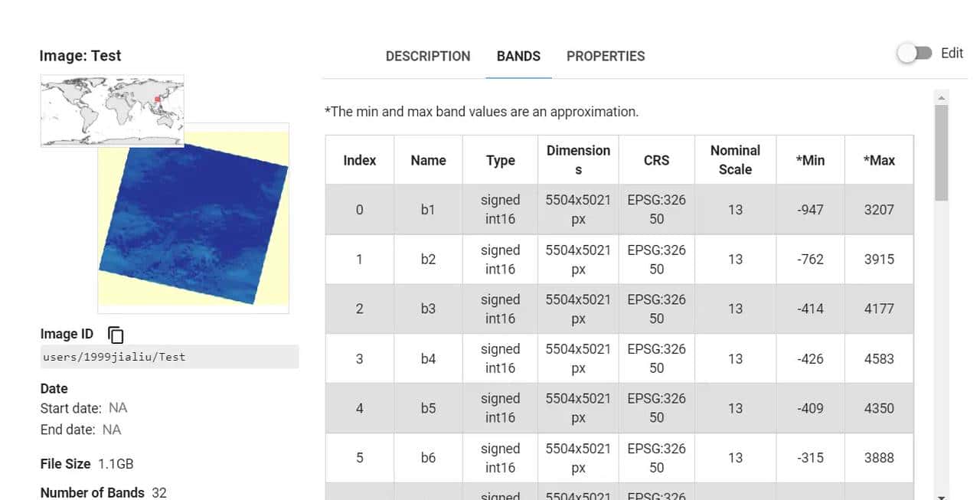Select the b4 band row
The image size is (980, 500).
pyautogui.click(x=427, y=358)
